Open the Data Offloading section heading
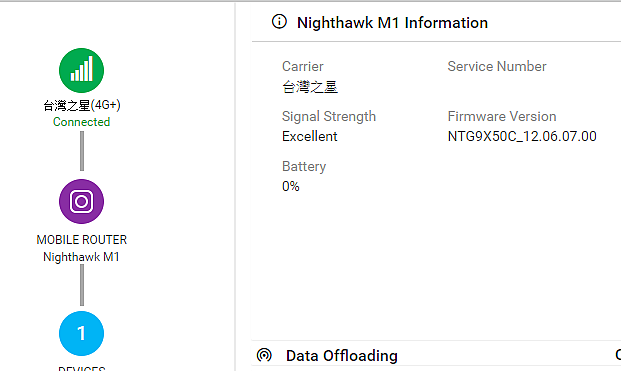Viewport: 621px width, 371px height. point(342,356)
